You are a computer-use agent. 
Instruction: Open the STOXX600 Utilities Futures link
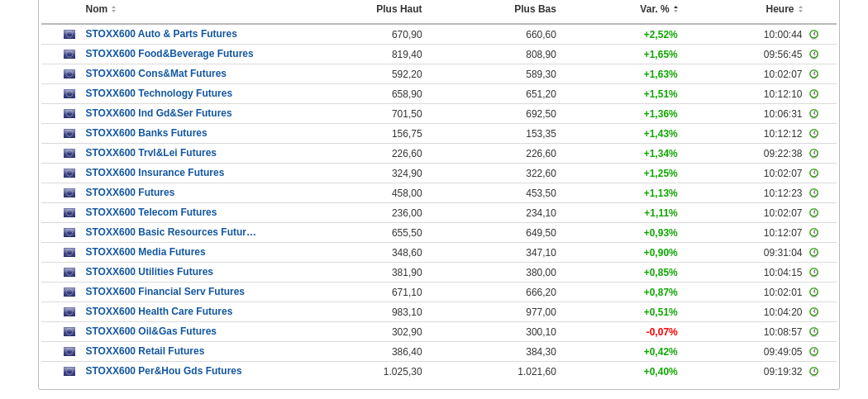pyautogui.click(x=150, y=273)
